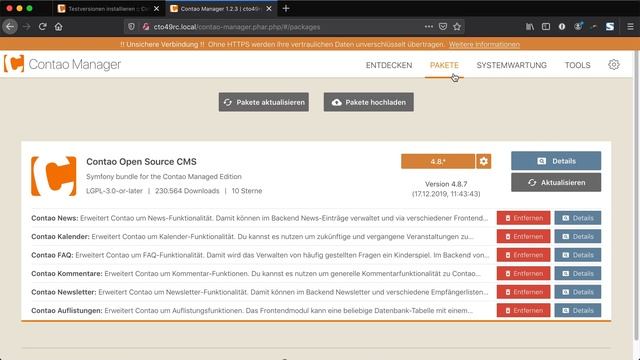
Task: Open the ENTDECKEN menu
Action: (389, 65)
